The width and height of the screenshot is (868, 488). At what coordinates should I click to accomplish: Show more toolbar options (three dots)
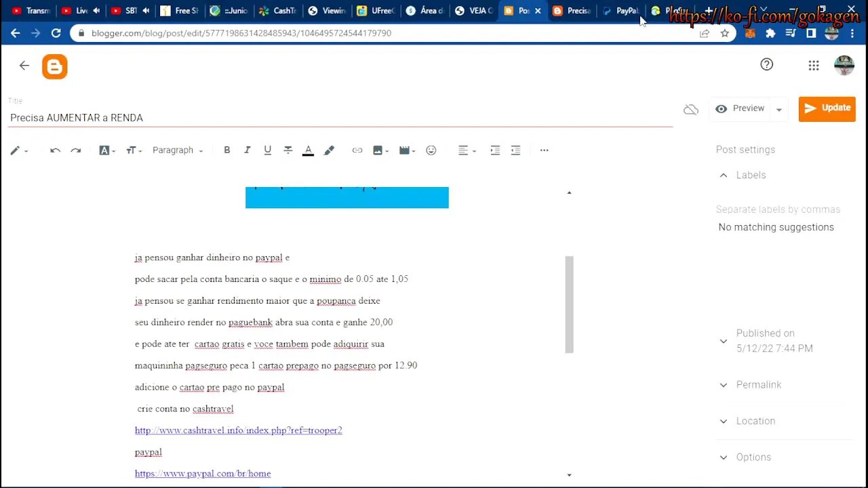point(544,150)
